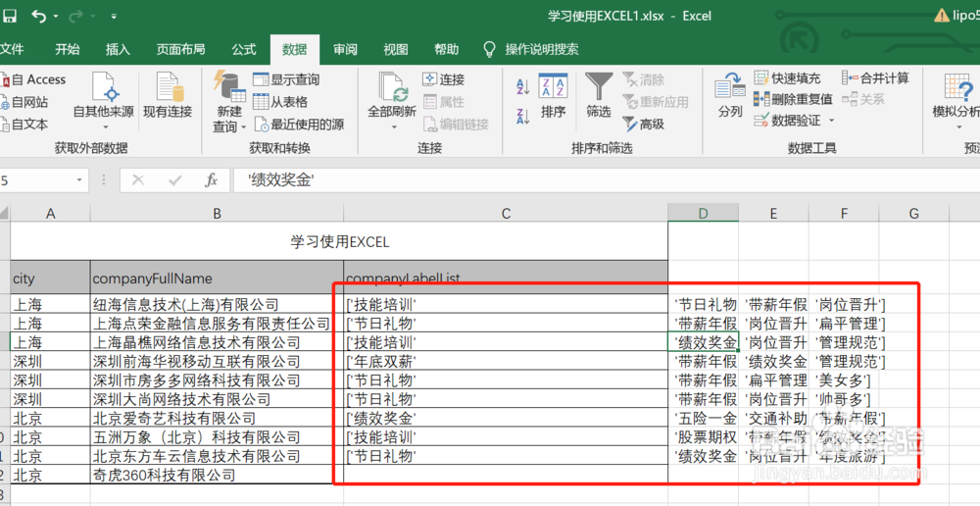Select column A header
The height and width of the screenshot is (506, 980).
51,213
